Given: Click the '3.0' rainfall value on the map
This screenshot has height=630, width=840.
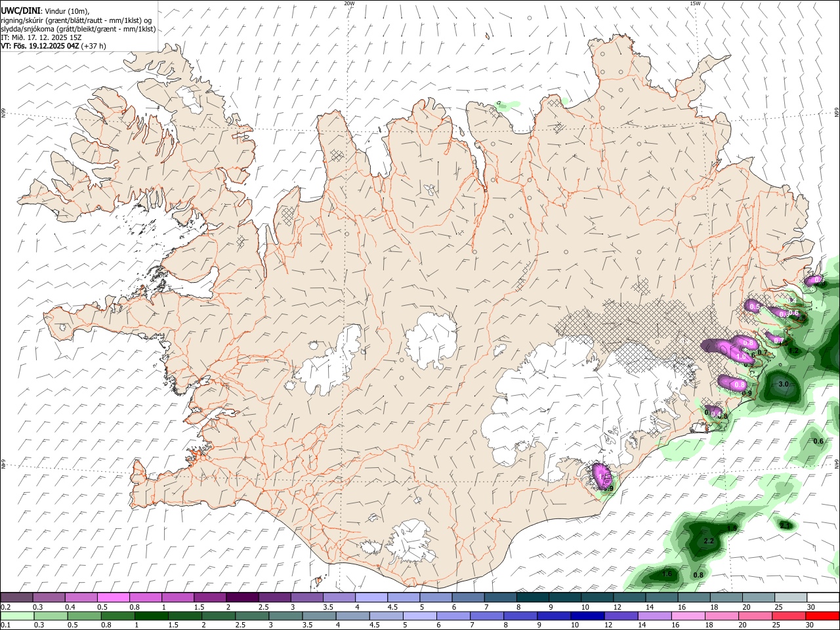Looking at the screenshot, I should click(783, 384).
